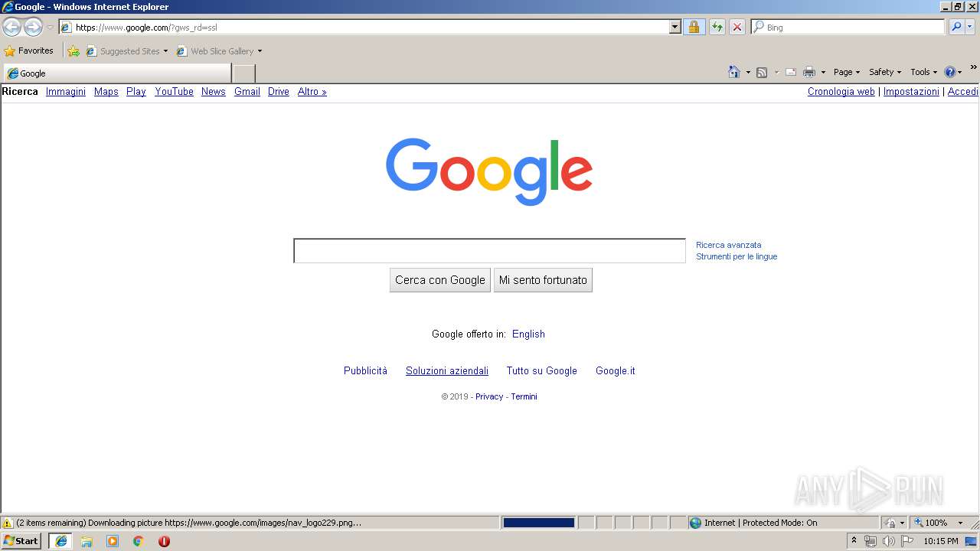Click the network tray icon
Viewport: 980px width, 551px height.
pos(870,541)
